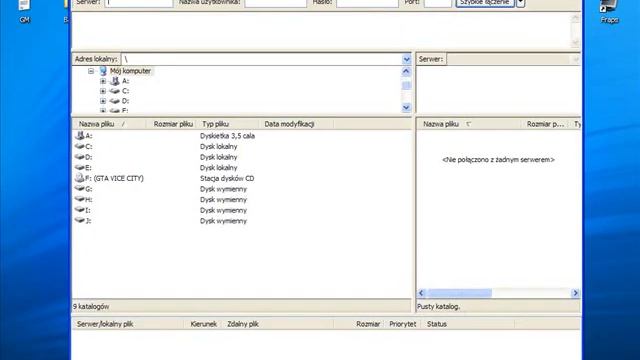Select the E: drive icon in the file list
This screenshot has width=640, height=360.
(x=80, y=167)
